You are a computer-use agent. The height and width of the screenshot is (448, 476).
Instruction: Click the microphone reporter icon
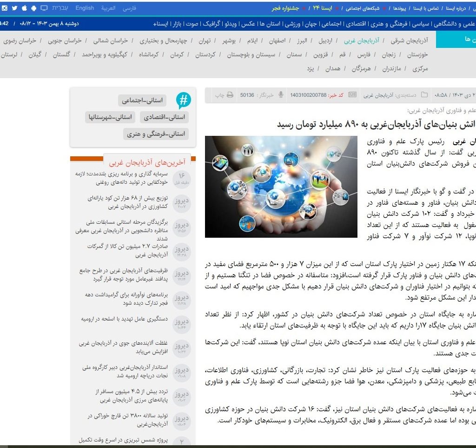[280, 95]
